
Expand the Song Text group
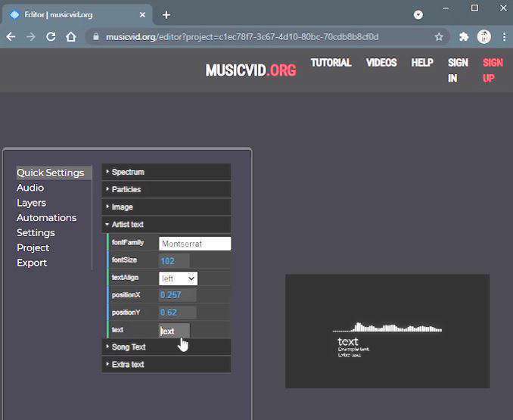pyautogui.click(x=166, y=347)
